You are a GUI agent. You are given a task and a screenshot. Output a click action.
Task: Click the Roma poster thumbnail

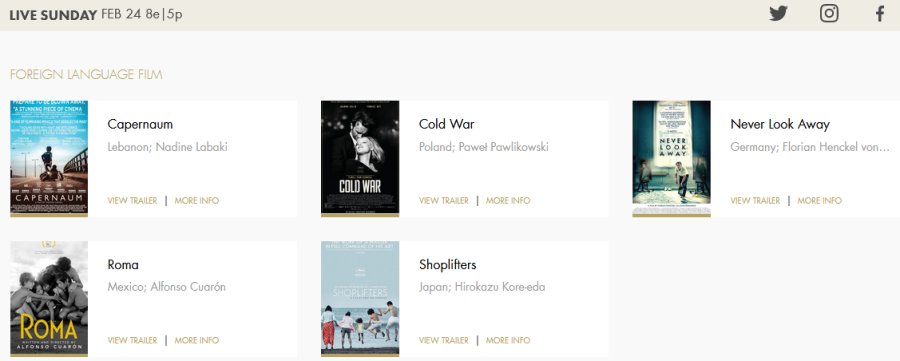pyautogui.click(x=49, y=298)
